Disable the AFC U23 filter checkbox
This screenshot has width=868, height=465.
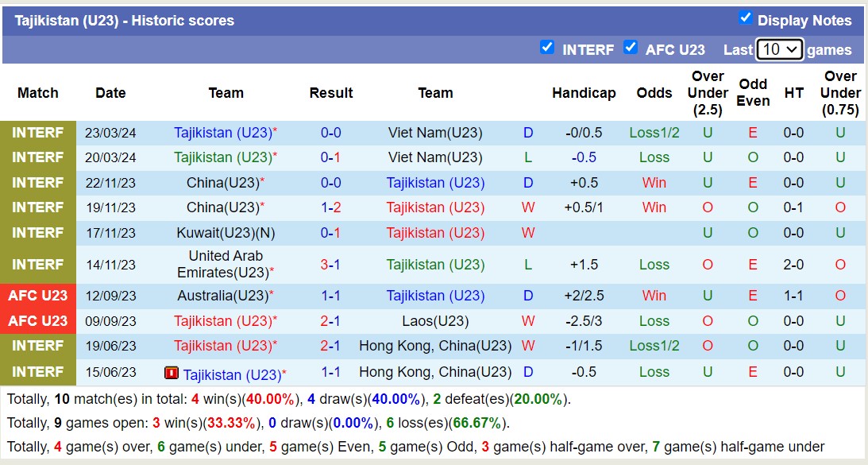coord(631,48)
